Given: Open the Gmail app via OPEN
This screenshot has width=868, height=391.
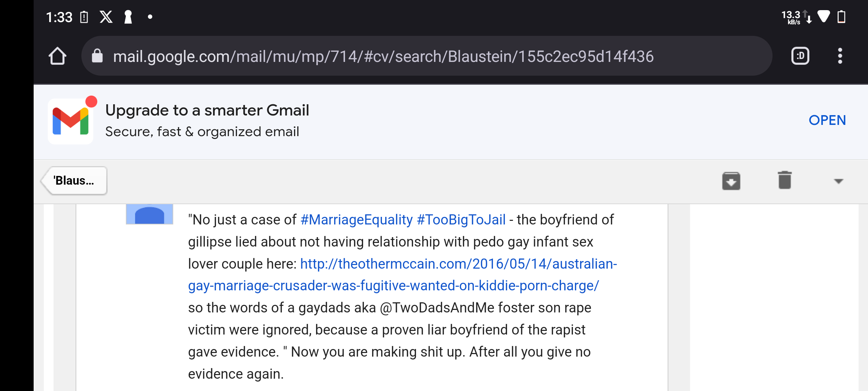Looking at the screenshot, I should [x=827, y=120].
